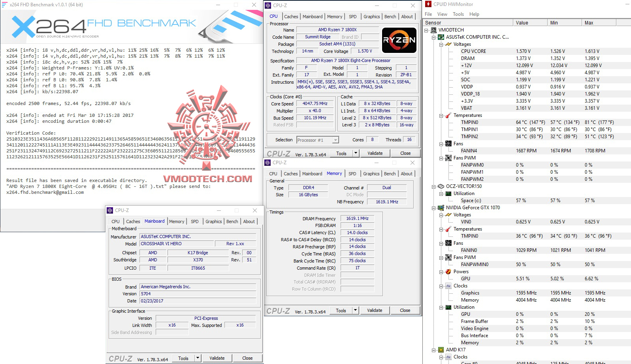Click the Clocks icon under NVIDIA GeForce
The width and height of the screenshot is (631, 364).
point(448,286)
